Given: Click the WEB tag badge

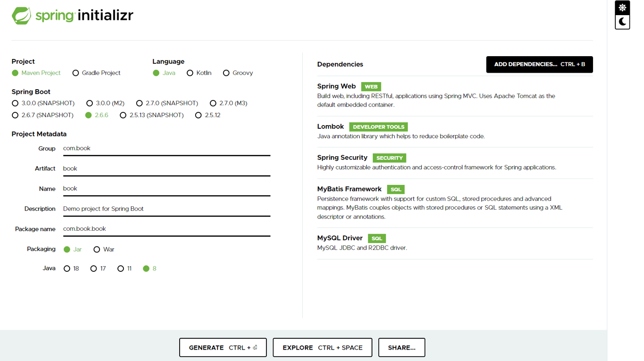Looking at the screenshot, I should (x=371, y=87).
